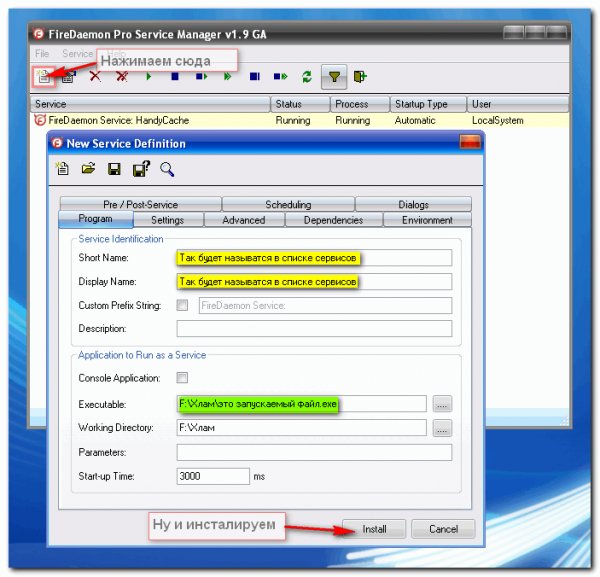Image resolution: width=600 pixels, height=577 pixels.
Task: Click FireDaemon icon of HandyCache service row
Action: click(x=40, y=120)
